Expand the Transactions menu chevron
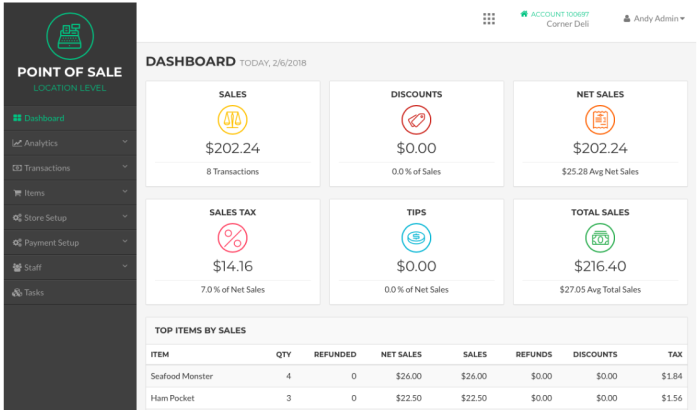 pyautogui.click(x=125, y=167)
